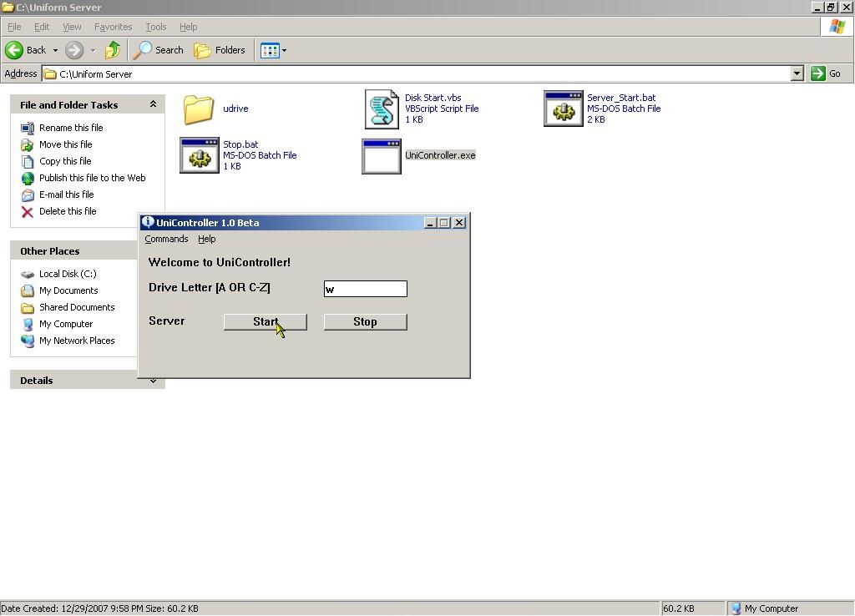This screenshot has height=616, width=855.
Task: Open the File menu in Explorer
Action: point(14,27)
